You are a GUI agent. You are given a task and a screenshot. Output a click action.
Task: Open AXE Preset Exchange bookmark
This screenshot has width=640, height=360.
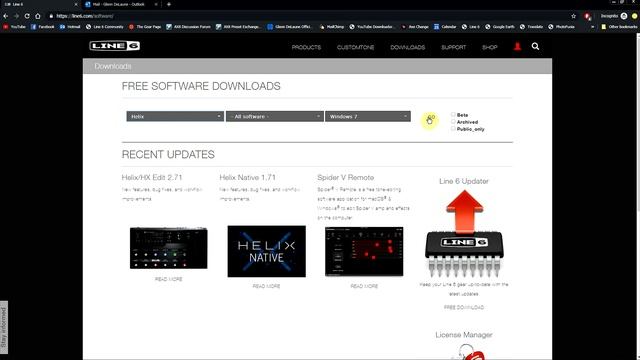[x=238, y=27]
